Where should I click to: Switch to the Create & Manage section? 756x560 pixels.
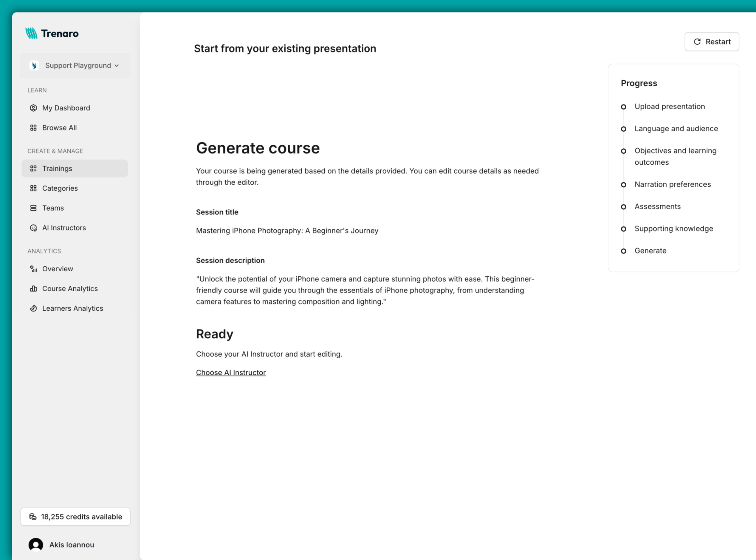tap(55, 151)
